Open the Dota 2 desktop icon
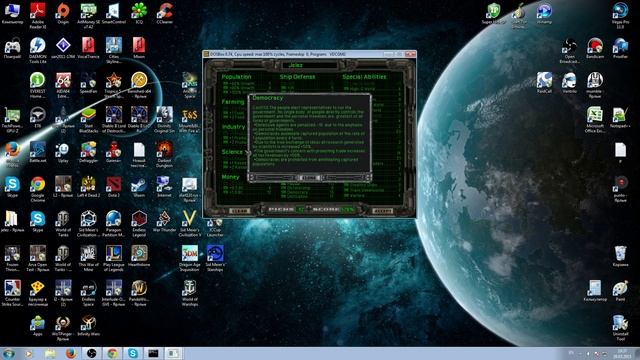 coord(114,187)
